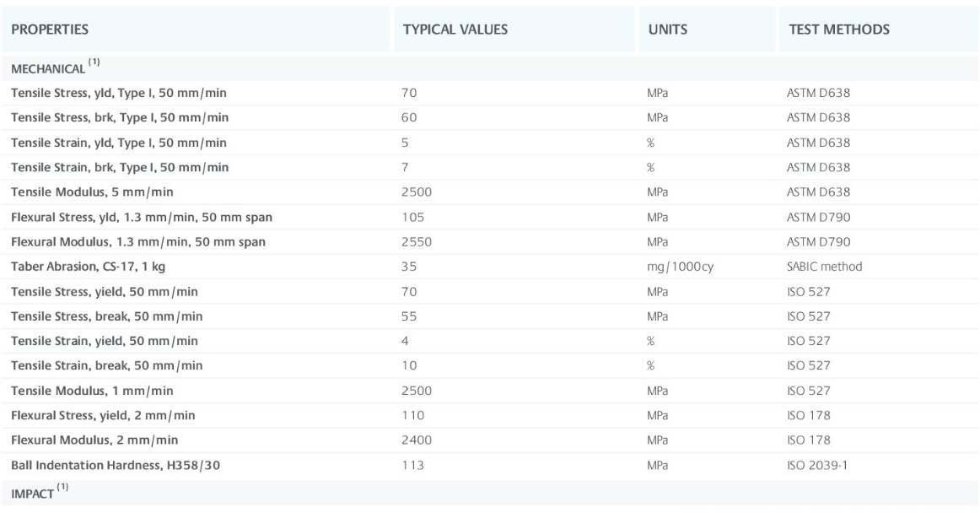Click the PROPERTIES column header
The height and width of the screenshot is (513, 980).
tap(50, 30)
